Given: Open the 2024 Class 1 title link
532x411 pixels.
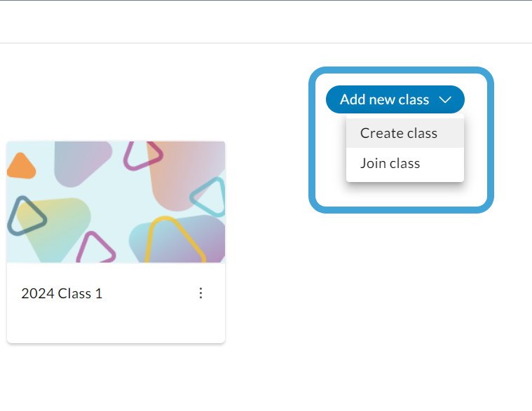Looking at the screenshot, I should pyautogui.click(x=62, y=293).
